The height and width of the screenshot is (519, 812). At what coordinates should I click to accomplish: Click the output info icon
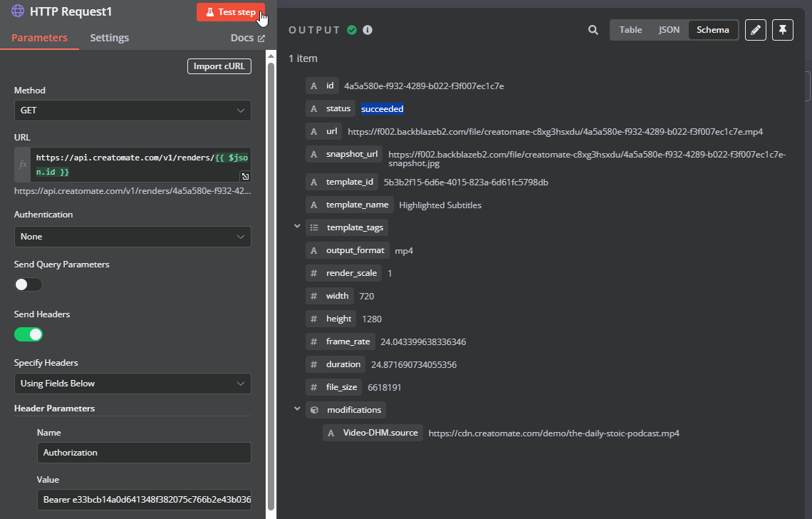(x=368, y=30)
